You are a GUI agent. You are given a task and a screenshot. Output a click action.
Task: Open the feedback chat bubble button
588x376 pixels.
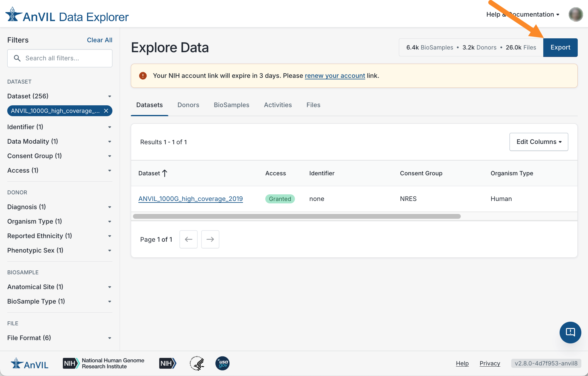point(570,332)
